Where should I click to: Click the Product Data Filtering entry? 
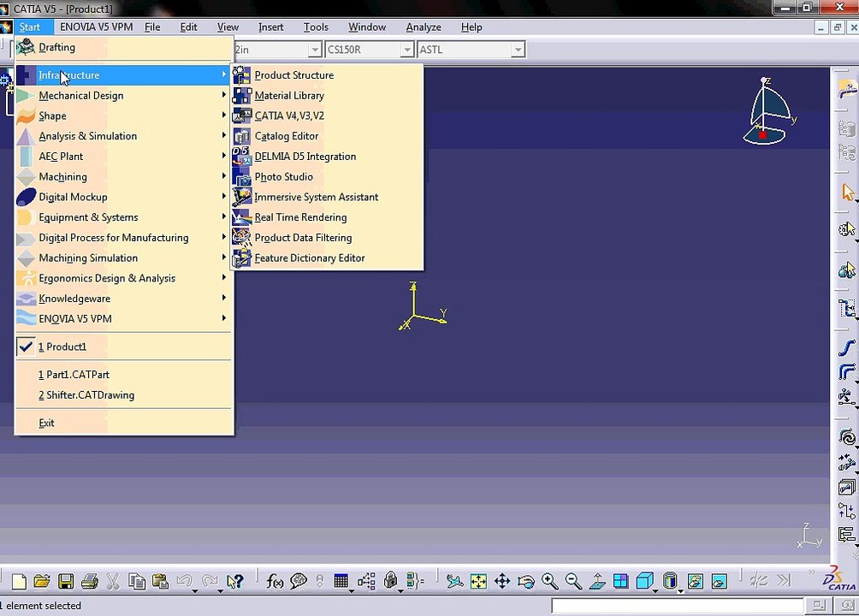(x=327, y=237)
